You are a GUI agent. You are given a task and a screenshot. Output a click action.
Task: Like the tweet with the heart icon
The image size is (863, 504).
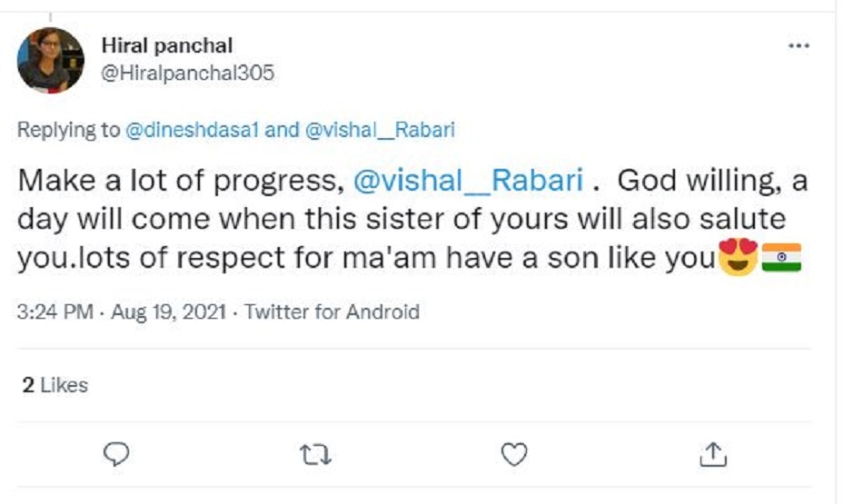pyautogui.click(x=514, y=453)
